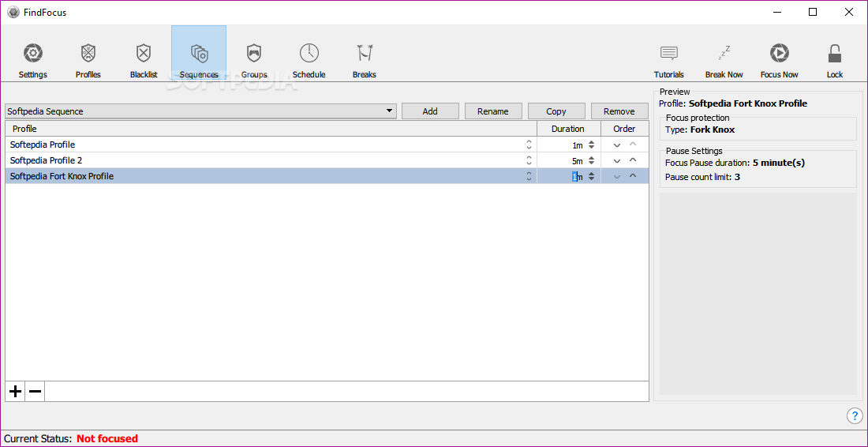This screenshot has height=447, width=868.
Task: Click the Lock padlock icon
Action: point(835,54)
